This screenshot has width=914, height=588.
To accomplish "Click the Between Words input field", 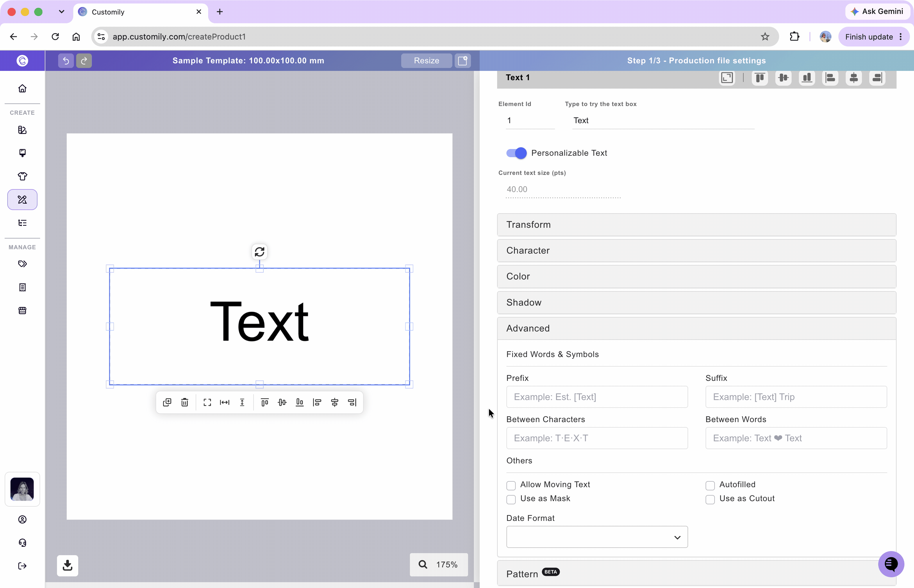I will tap(796, 438).
